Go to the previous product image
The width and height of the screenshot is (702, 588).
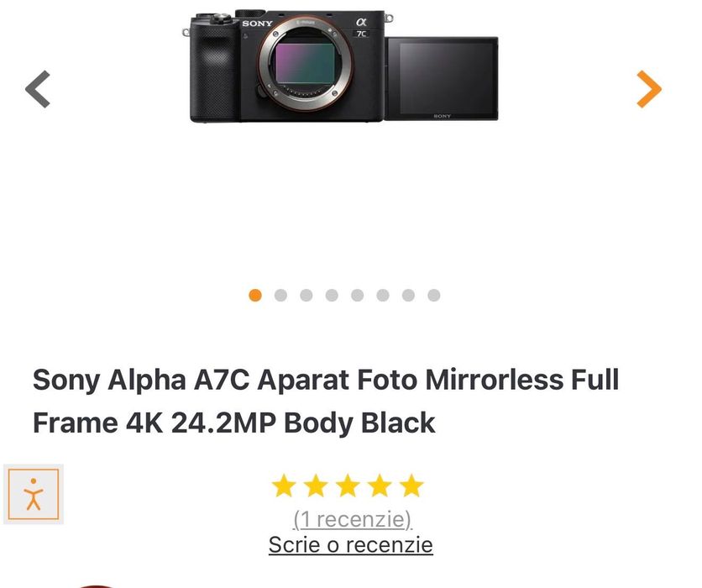coord(38,89)
